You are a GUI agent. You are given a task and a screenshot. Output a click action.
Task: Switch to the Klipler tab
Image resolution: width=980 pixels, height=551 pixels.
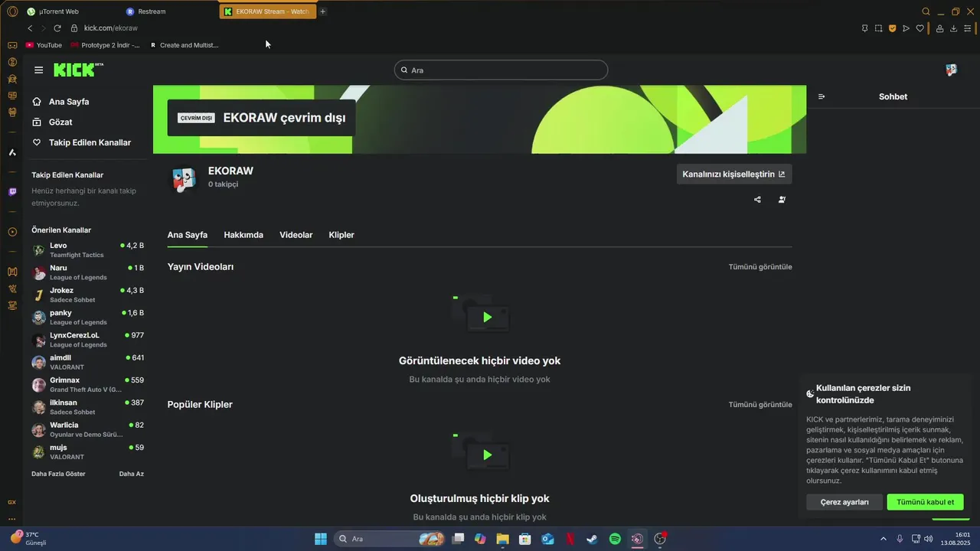point(341,235)
